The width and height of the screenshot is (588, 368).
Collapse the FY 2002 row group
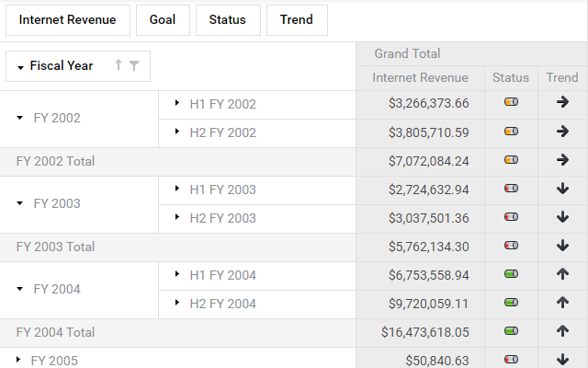[x=20, y=119]
